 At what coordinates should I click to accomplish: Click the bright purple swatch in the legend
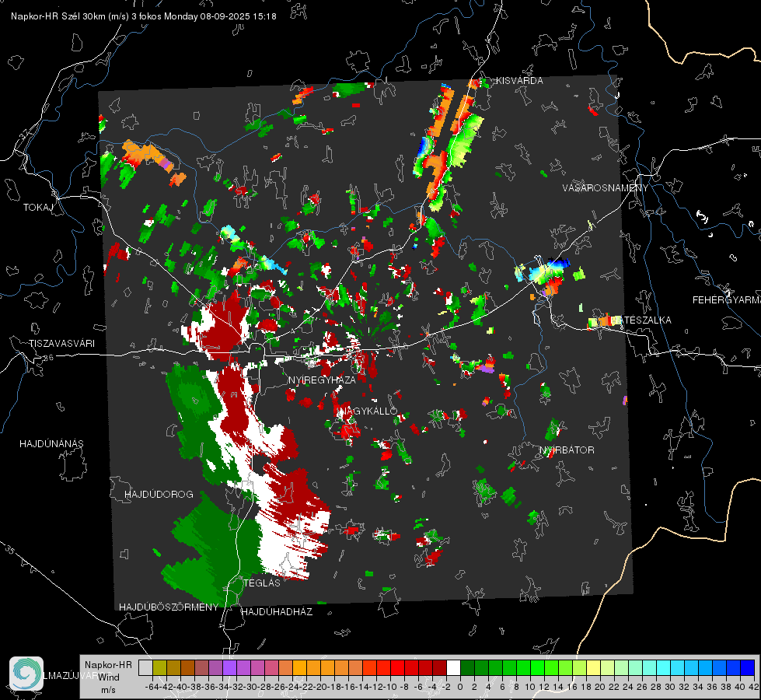tap(229, 667)
